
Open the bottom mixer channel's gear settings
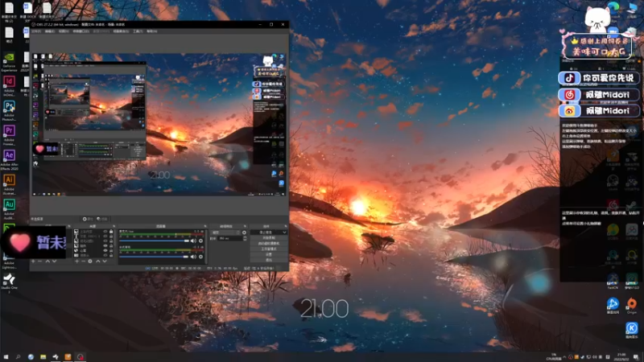(x=200, y=257)
